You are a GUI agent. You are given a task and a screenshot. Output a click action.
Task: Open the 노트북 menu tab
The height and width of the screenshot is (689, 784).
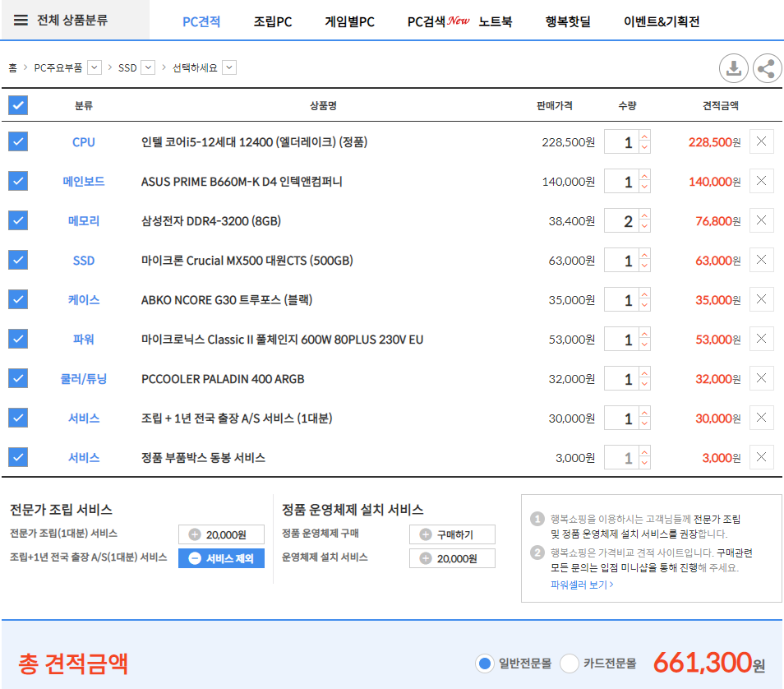click(496, 21)
